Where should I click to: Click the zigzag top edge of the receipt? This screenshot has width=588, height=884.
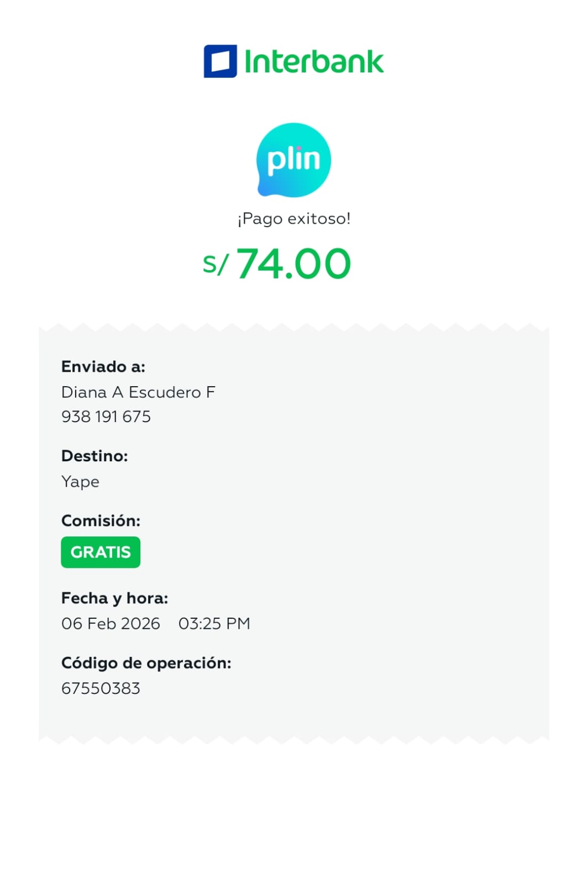(x=294, y=329)
